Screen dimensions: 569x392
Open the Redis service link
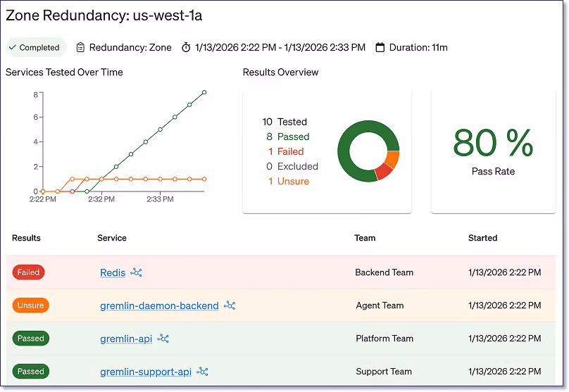pyautogui.click(x=113, y=272)
